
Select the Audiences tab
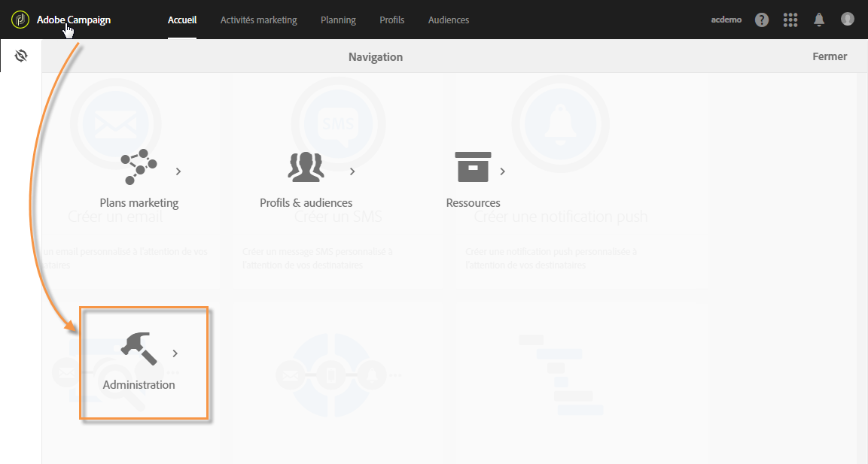click(x=449, y=20)
